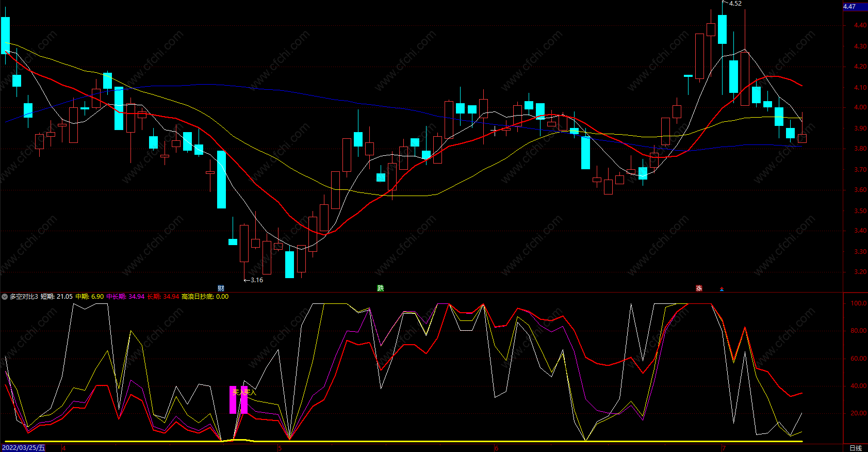The width and height of the screenshot is (868, 452).
Task: Click the month 5 timeline marker
Action: (x=280, y=448)
